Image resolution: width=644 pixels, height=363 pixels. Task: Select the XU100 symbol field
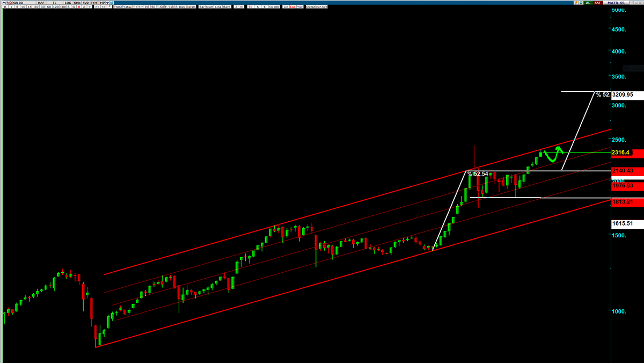pyautogui.click(x=24, y=3)
